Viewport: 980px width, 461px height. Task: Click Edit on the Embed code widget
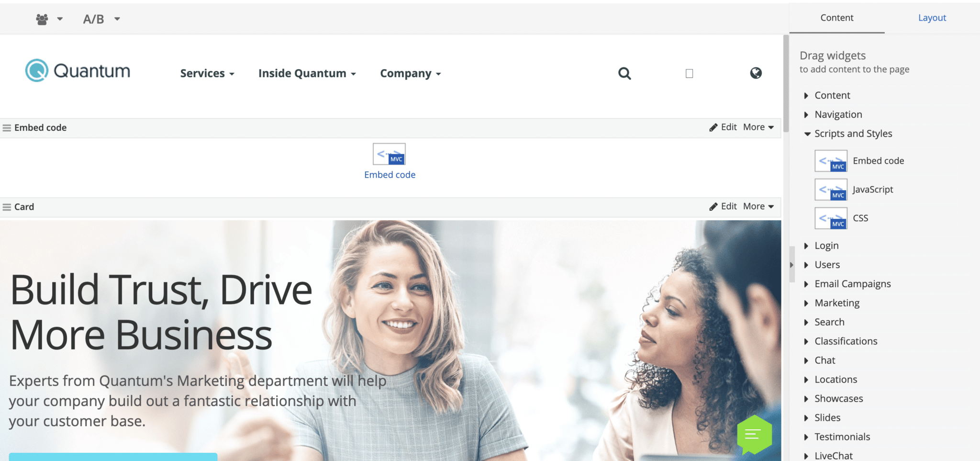pos(723,127)
